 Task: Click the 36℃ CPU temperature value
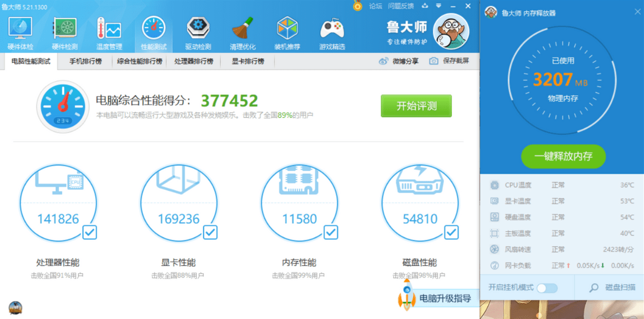pos(627,185)
